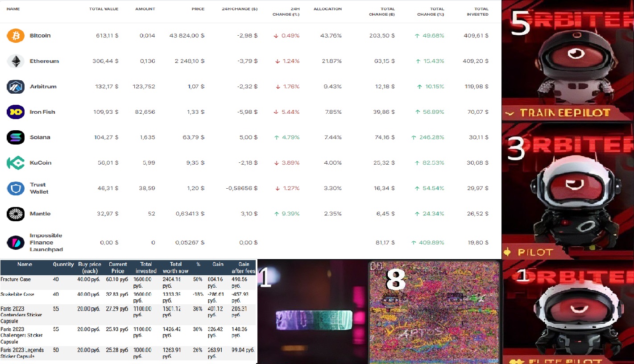Image resolution: width=634 pixels, height=364 pixels.
Task: Click the Quantity header in the cases table
Action: tap(63, 265)
